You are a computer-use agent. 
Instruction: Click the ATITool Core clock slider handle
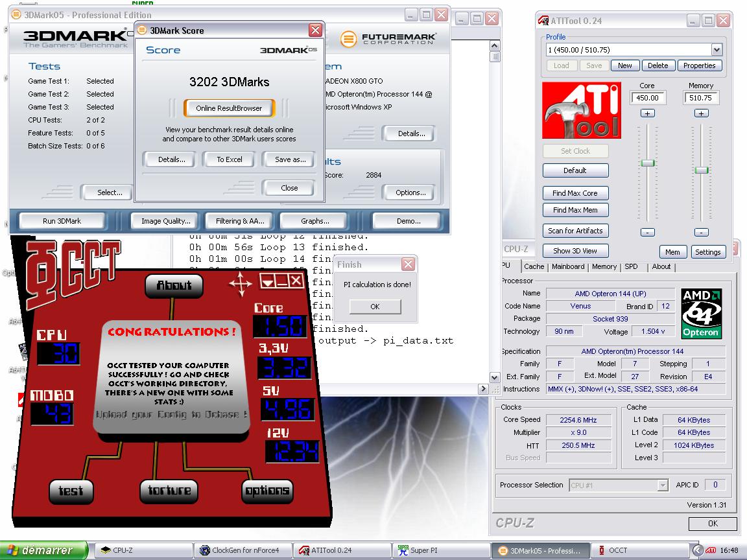tap(647, 163)
